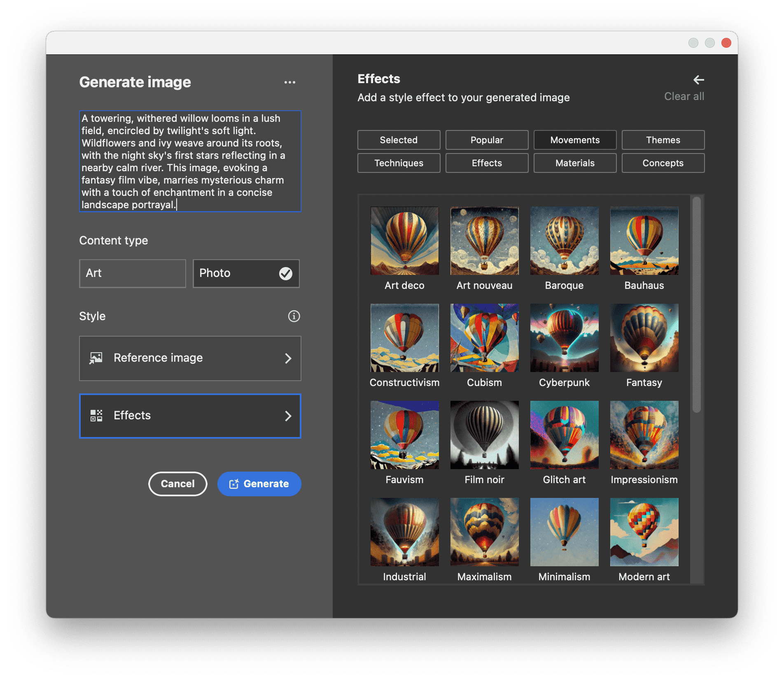Screen dimensions: 784x679
Task: Click Clear all link
Action: tap(684, 96)
